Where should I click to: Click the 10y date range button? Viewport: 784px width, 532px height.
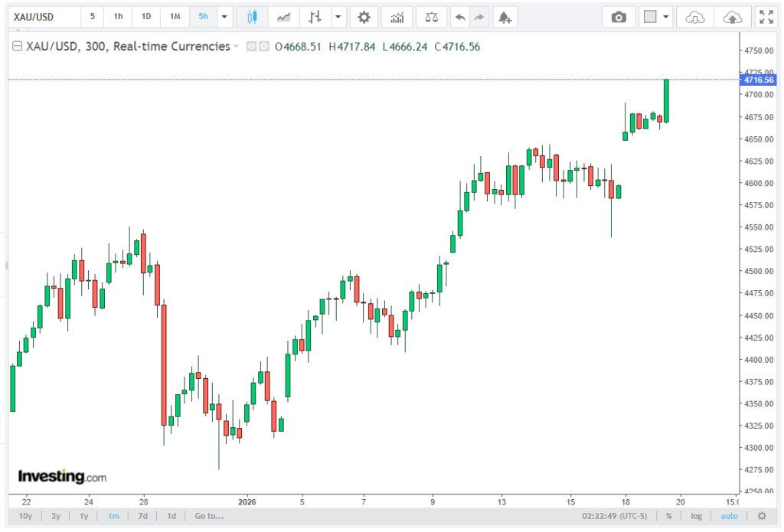25,516
